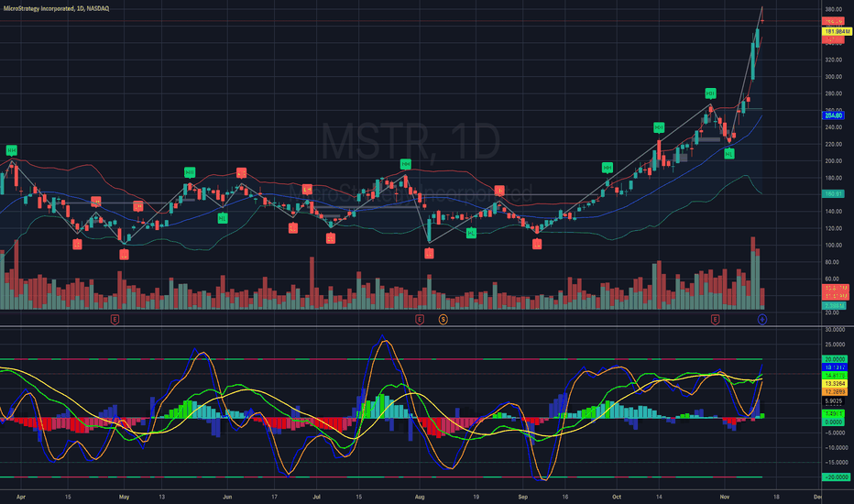
Task: Click the 100.00 price axis value
Action: pyautogui.click(x=833, y=246)
